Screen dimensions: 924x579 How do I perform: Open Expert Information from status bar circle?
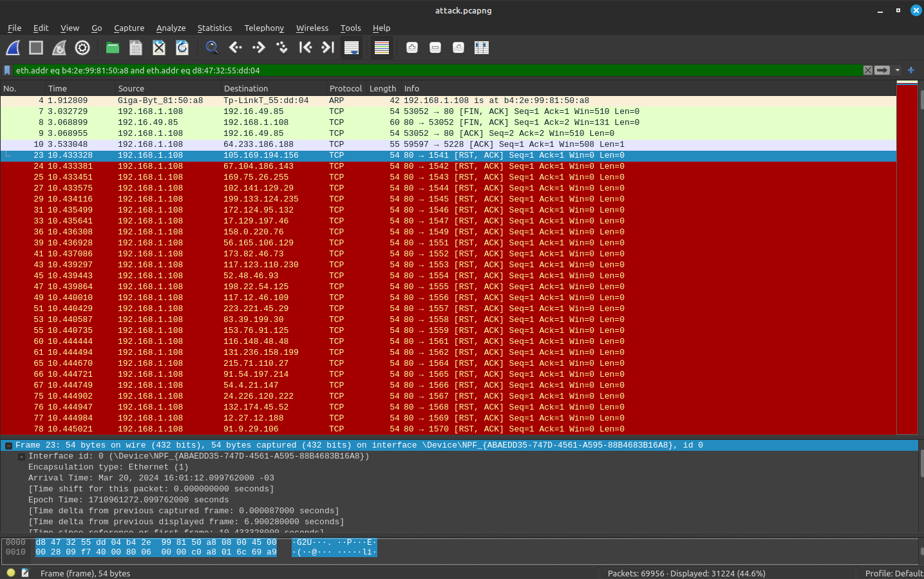(x=11, y=573)
